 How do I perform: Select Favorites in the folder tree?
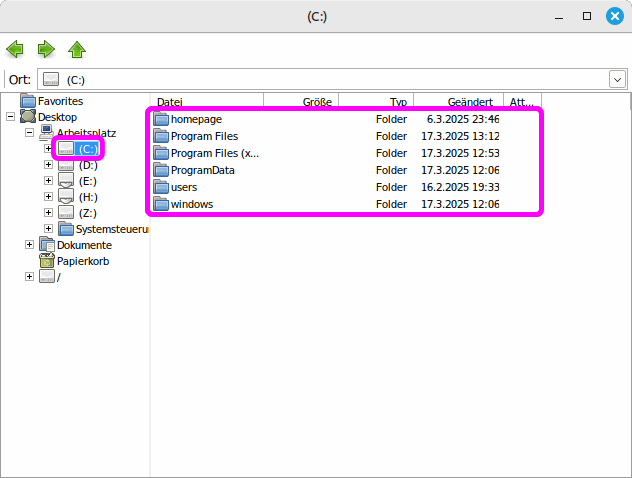60,101
